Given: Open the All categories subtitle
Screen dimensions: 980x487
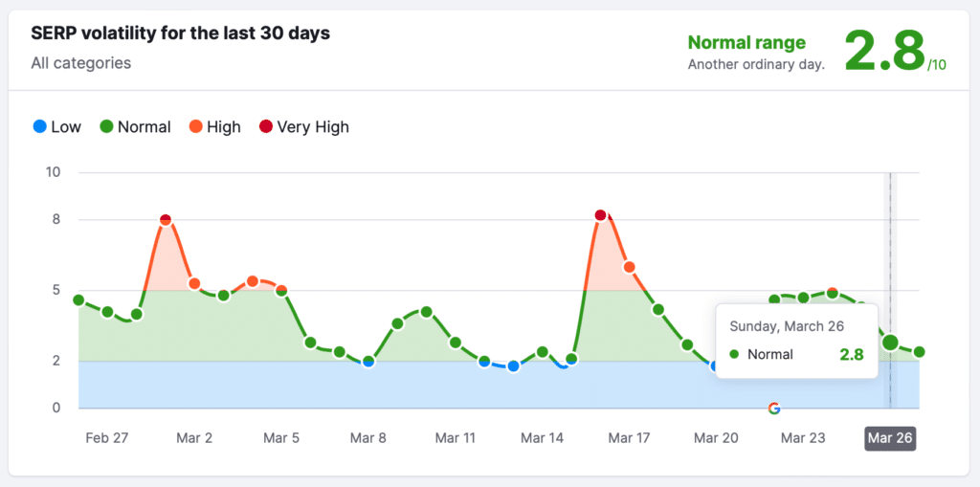Looking at the screenshot, I should pyautogui.click(x=81, y=63).
